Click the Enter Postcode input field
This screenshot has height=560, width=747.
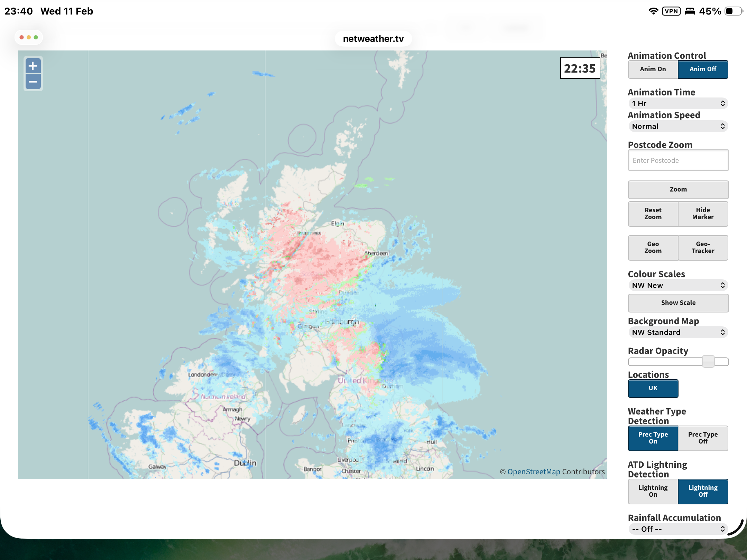678,160
